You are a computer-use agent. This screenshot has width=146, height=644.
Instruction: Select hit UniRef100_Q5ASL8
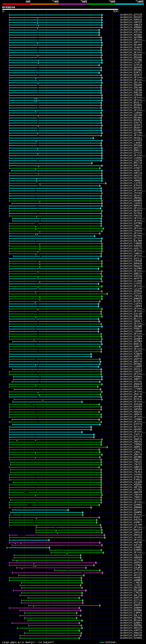click(131, 535)
